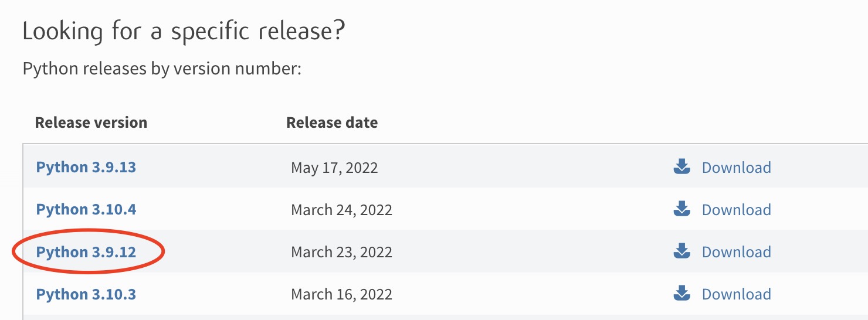Select the March 16, 2022 date cell
Viewport: 868px width, 320px height.
[341, 294]
